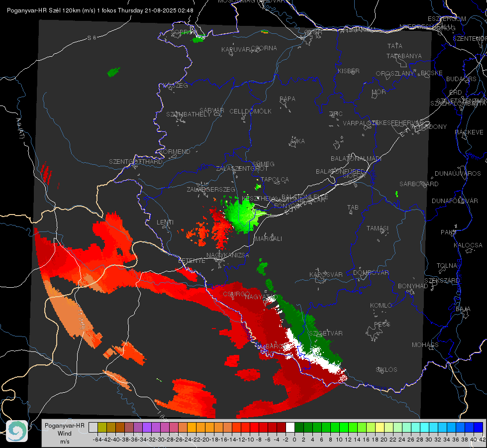This screenshot has width=487, height=448.
Task: Click the SARVAR city label
Action: (x=212, y=111)
